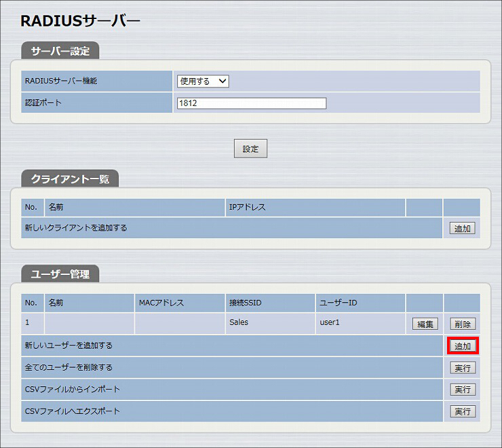Click the 新しいクライアントを追加する text
502x448 pixels.
(x=76, y=228)
